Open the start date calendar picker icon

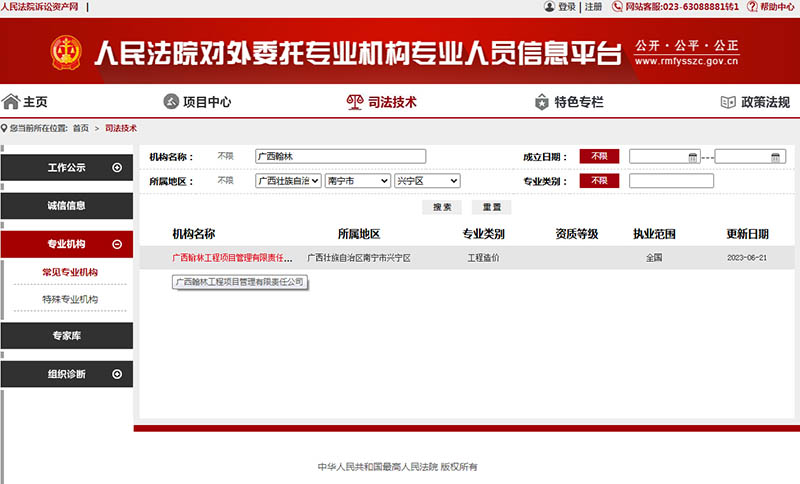click(693, 157)
